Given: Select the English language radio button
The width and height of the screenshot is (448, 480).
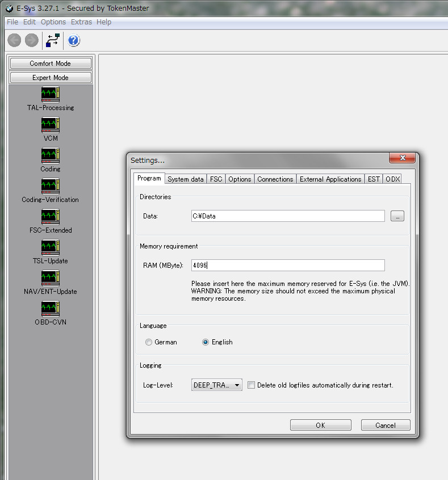Looking at the screenshot, I should click(206, 342).
